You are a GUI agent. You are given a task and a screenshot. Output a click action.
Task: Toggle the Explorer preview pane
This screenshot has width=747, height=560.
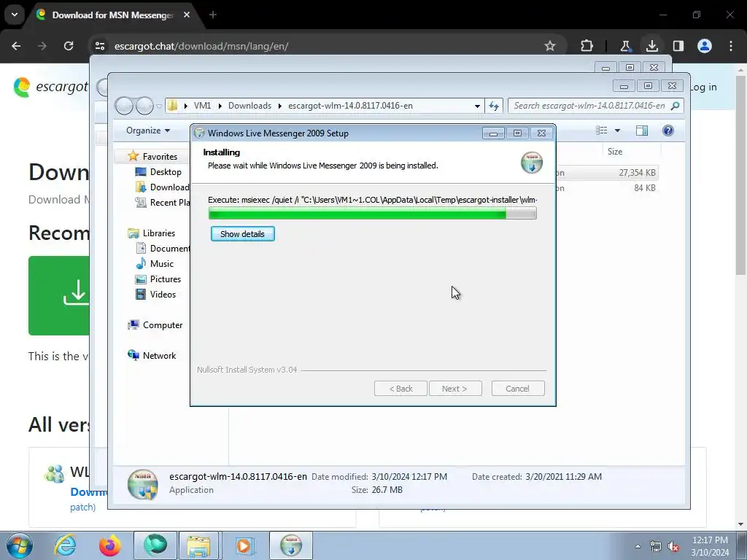642,131
